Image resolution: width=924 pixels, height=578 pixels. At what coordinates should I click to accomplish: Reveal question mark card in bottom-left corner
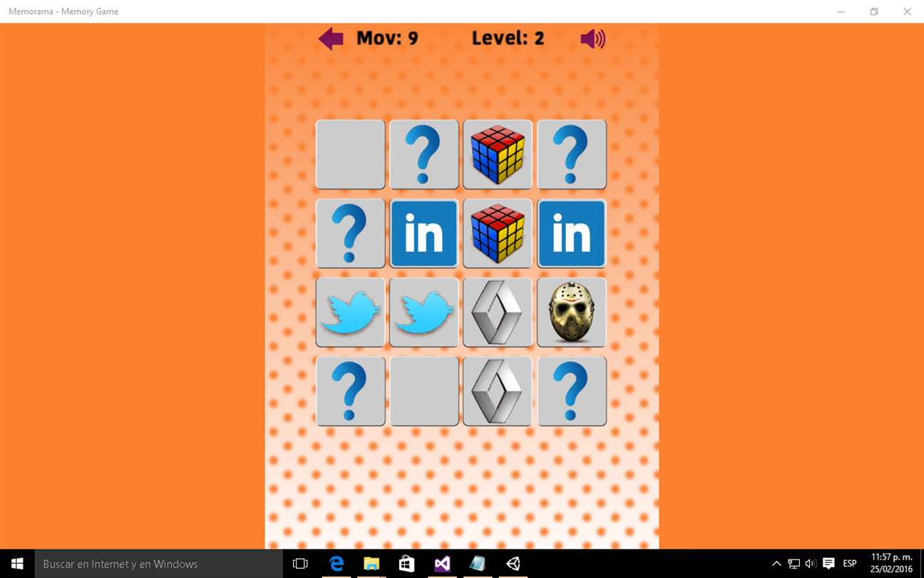[351, 392]
